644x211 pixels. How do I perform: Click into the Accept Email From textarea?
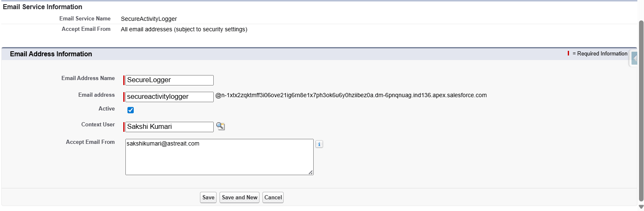[220, 157]
